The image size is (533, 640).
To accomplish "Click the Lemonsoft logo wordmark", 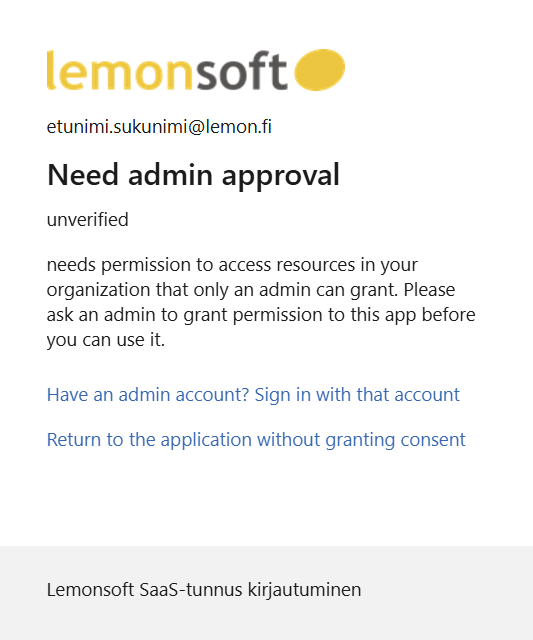I will click(196, 70).
